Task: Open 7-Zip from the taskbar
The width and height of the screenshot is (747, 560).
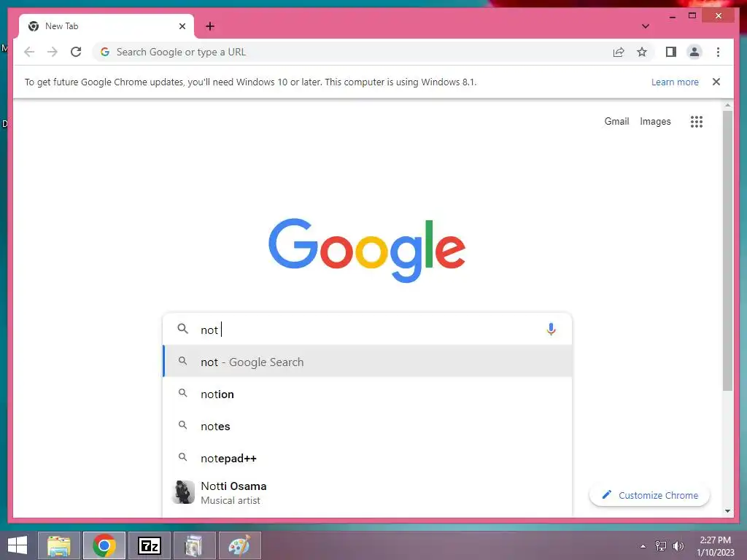Action: [149, 545]
